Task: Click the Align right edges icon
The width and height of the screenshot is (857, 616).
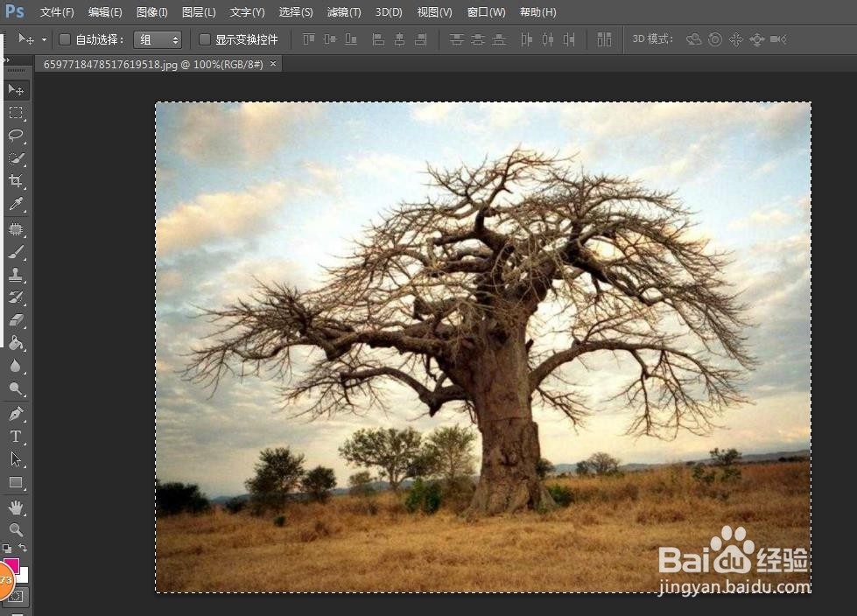Action: coord(420,39)
